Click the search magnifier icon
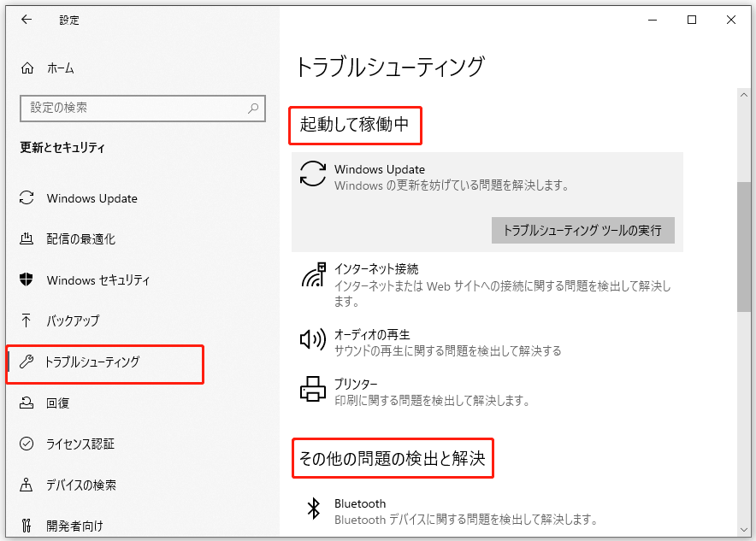Viewport: 756px width, 541px height. (253, 109)
